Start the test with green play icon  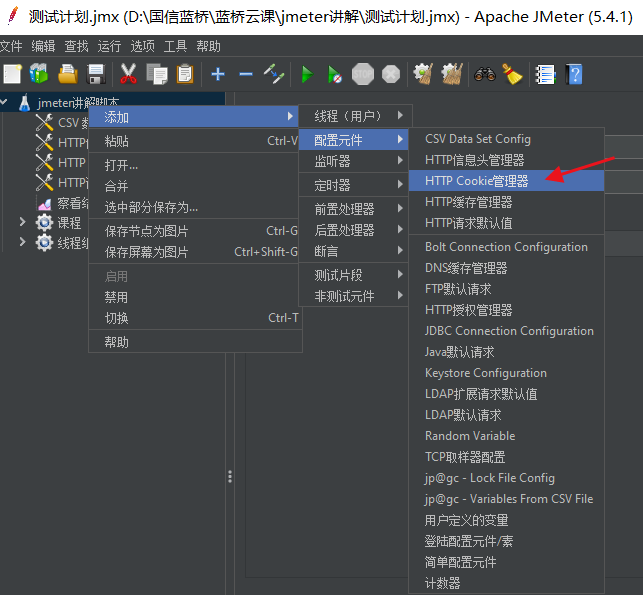click(307, 75)
